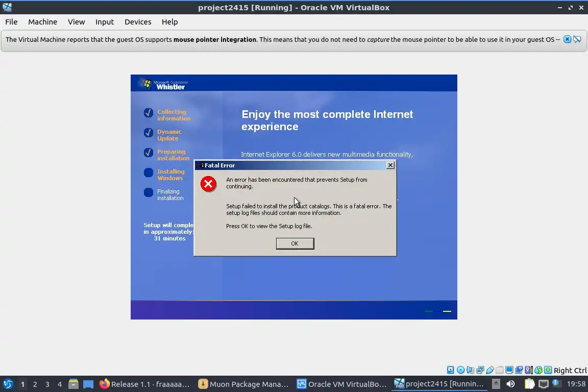The height and width of the screenshot is (392, 588).
Task: Click the 19:58 clock in the tray
Action: [x=576, y=384]
